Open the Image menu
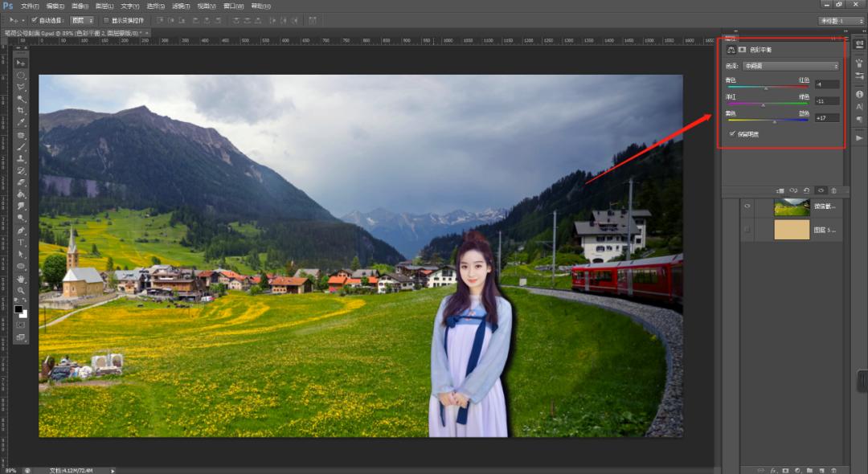Screen dimensions: 868x474 80,6
